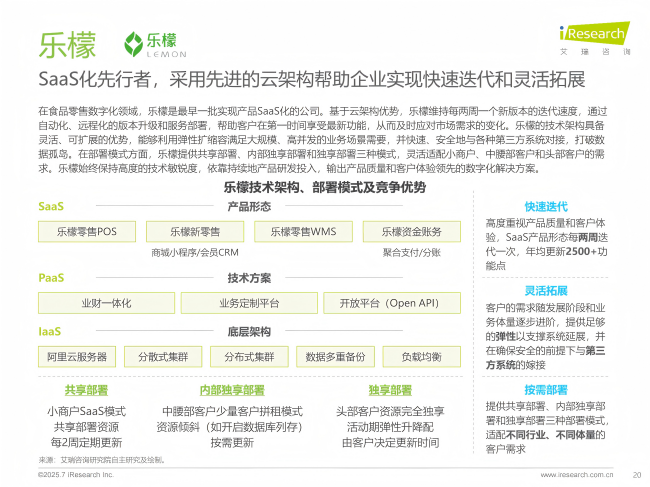Select the 乐檬新零售 product box
The height and width of the screenshot is (487, 650).
(195, 231)
